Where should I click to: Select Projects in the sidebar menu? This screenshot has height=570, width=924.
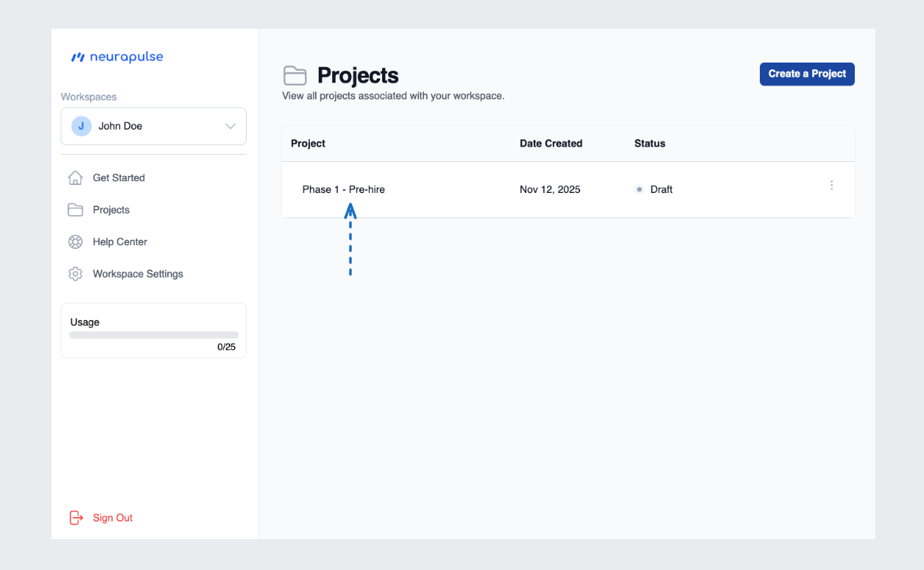(111, 210)
